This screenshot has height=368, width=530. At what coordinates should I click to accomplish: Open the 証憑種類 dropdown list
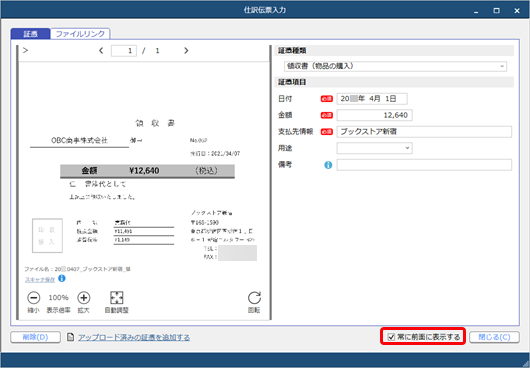click(395, 66)
